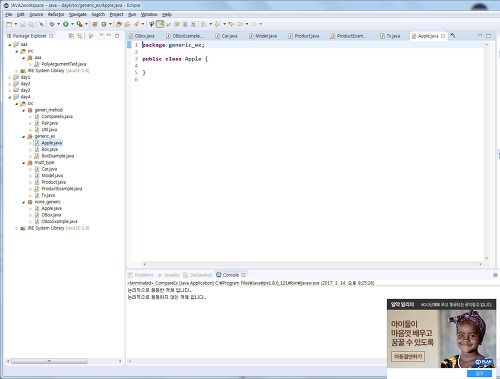The width and height of the screenshot is (500, 379).
Task: Collapse the generi_method package
Action: 24,110
